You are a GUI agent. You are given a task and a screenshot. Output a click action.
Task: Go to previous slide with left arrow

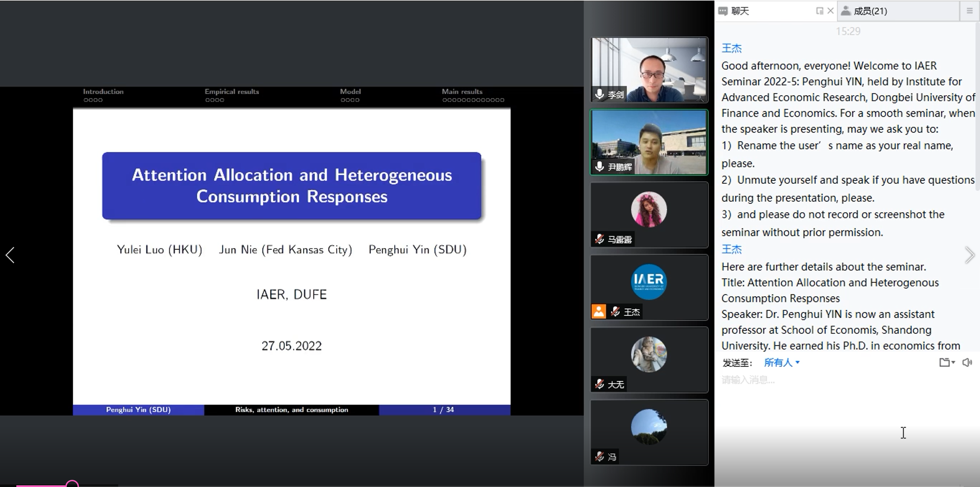[10, 255]
